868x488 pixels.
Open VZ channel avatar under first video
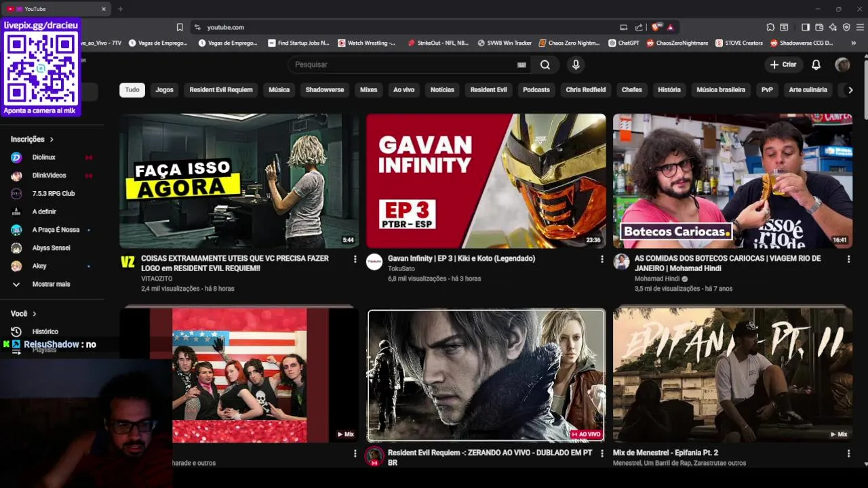pos(127,262)
